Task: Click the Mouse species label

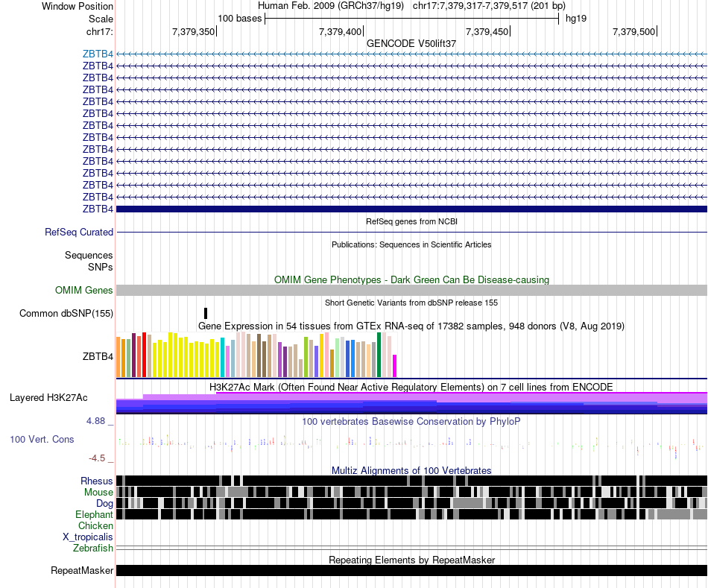Action: coord(98,493)
